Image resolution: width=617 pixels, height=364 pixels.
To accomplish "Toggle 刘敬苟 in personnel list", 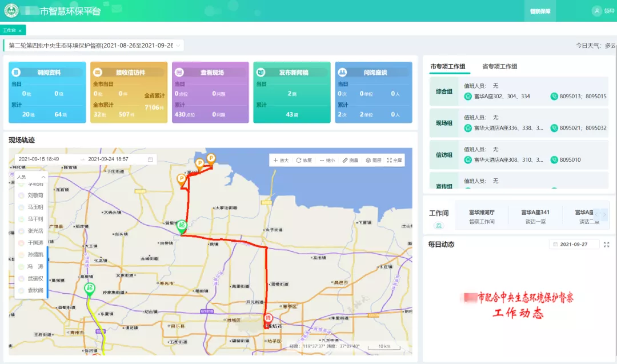I will [31, 195].
